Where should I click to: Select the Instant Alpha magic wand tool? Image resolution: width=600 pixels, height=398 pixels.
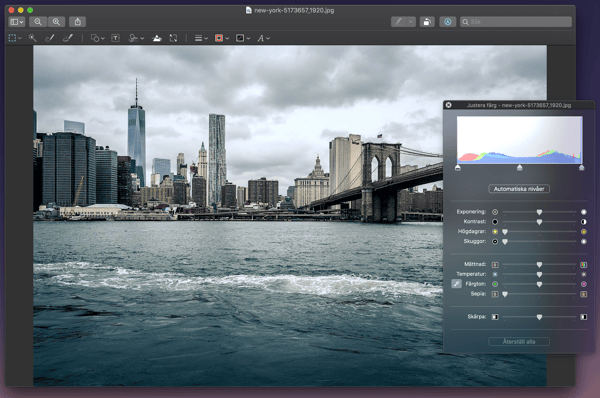(x=33, y=38)
